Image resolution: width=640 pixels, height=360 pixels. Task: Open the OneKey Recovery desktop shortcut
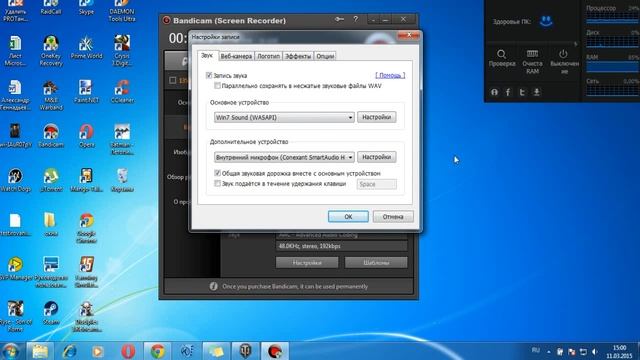[x=51, y=51]
